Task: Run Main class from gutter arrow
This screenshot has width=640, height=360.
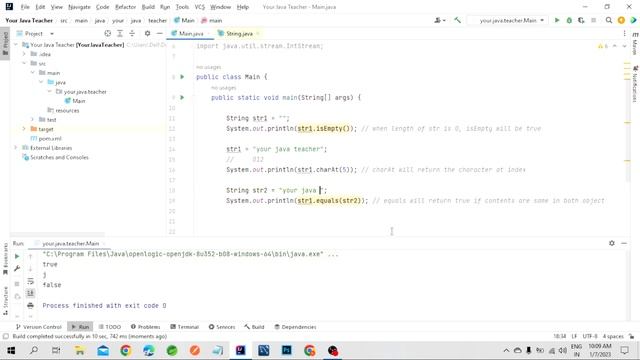Action: [182, 77]
